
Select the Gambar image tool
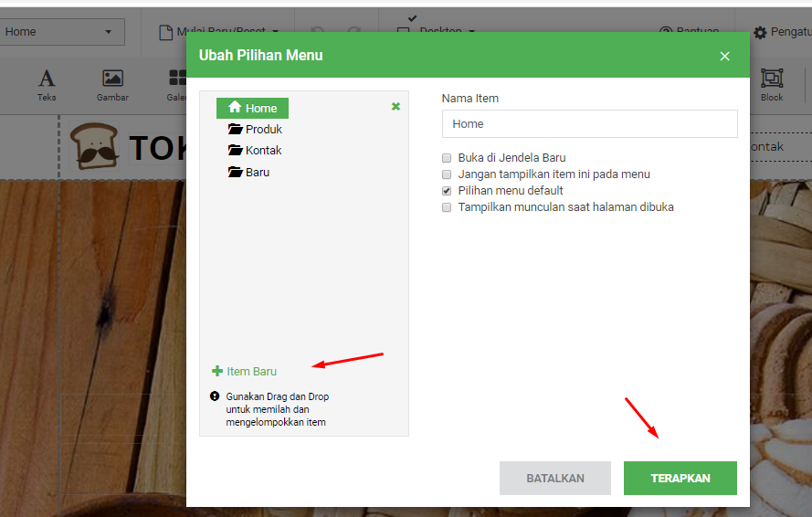(x=112, y=85)
